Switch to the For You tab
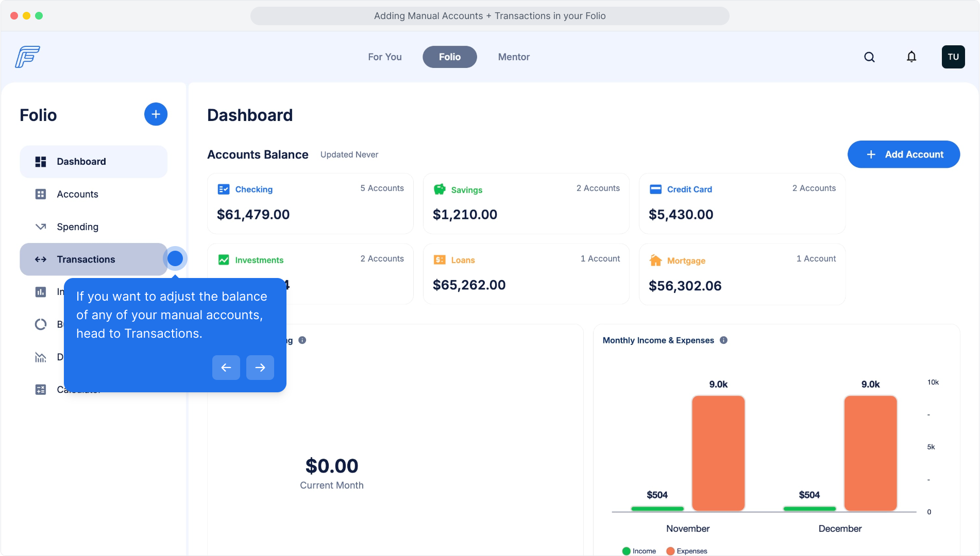Image resolution: width=980 pixels, height=556 pixels. pos(384,57)
